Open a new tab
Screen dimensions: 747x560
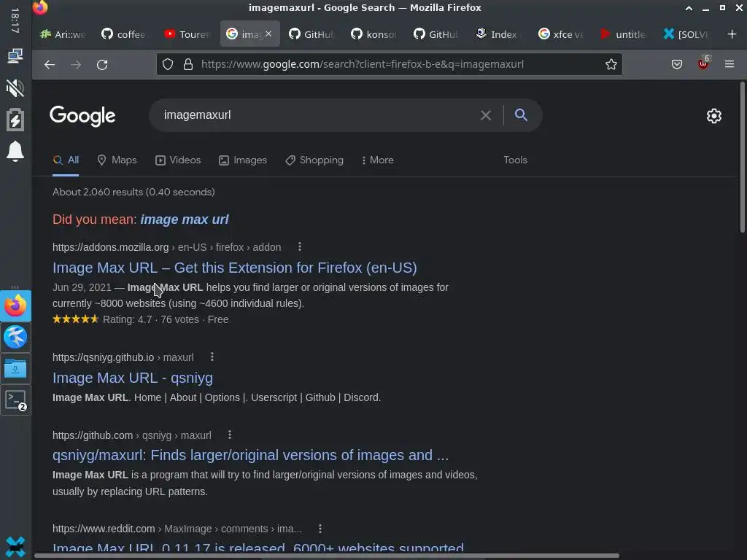click(x=732, y=34)
